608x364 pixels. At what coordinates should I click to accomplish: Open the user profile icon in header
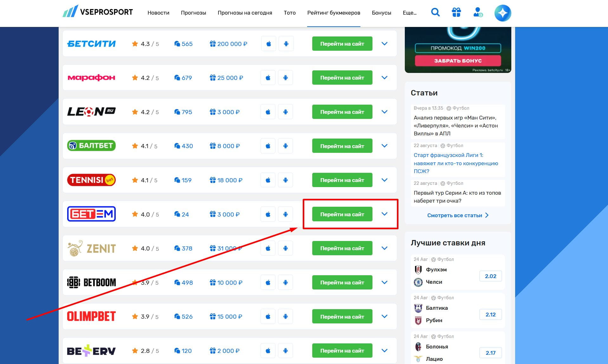(x=478, y=13)
